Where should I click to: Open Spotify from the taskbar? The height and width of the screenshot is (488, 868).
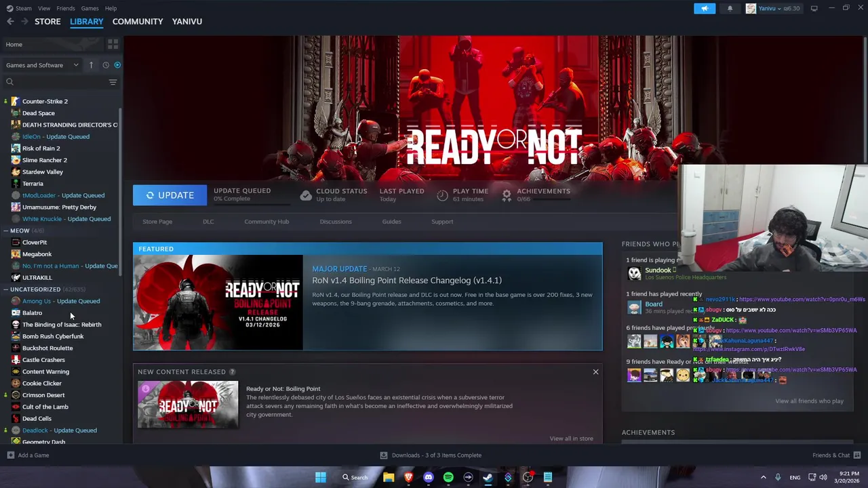tap(448, 477)
